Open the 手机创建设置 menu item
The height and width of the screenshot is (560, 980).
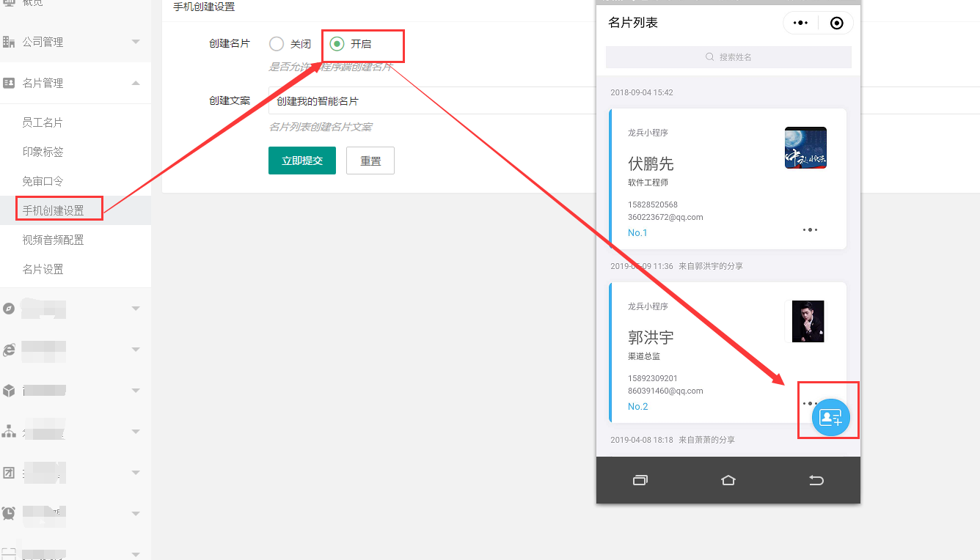(x=53, y=210)
